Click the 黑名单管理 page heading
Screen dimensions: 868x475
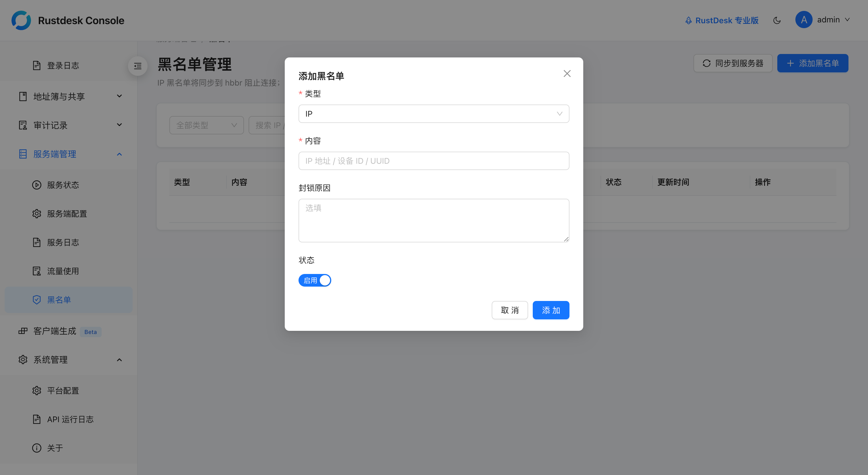click(195, 64)
